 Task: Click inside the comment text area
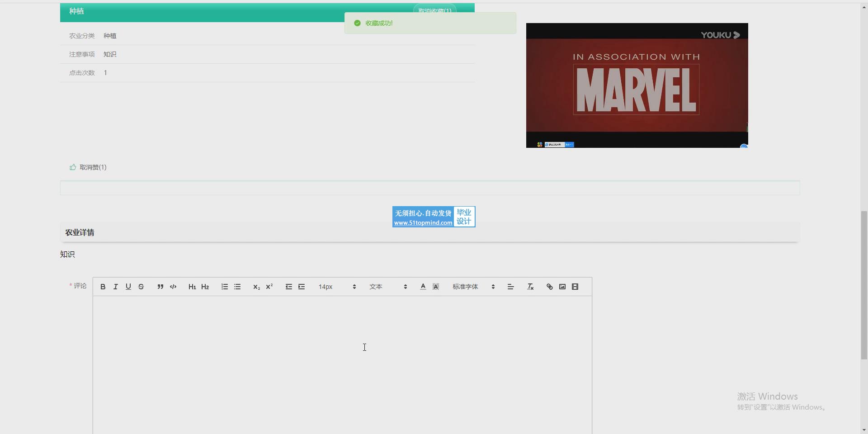(x=342, y=365)
